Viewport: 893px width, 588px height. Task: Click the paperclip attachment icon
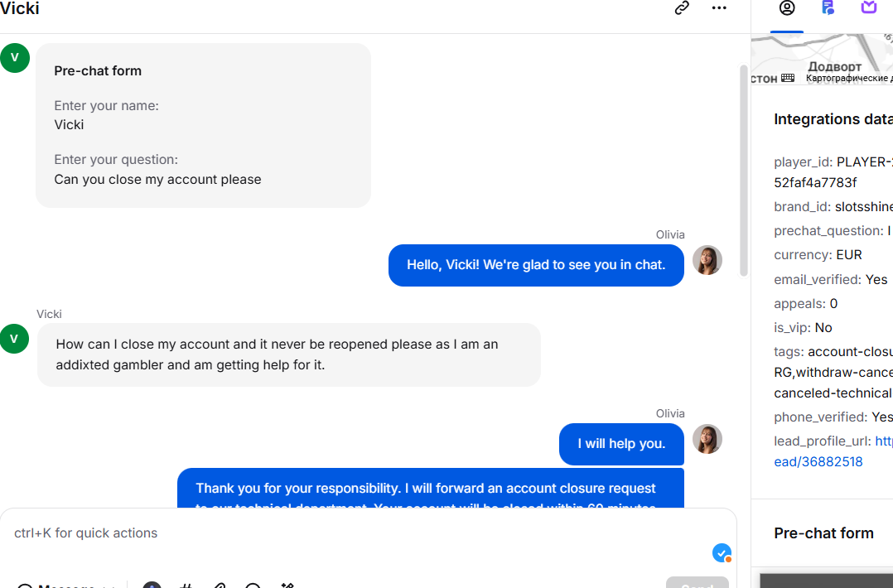point(220,586)
